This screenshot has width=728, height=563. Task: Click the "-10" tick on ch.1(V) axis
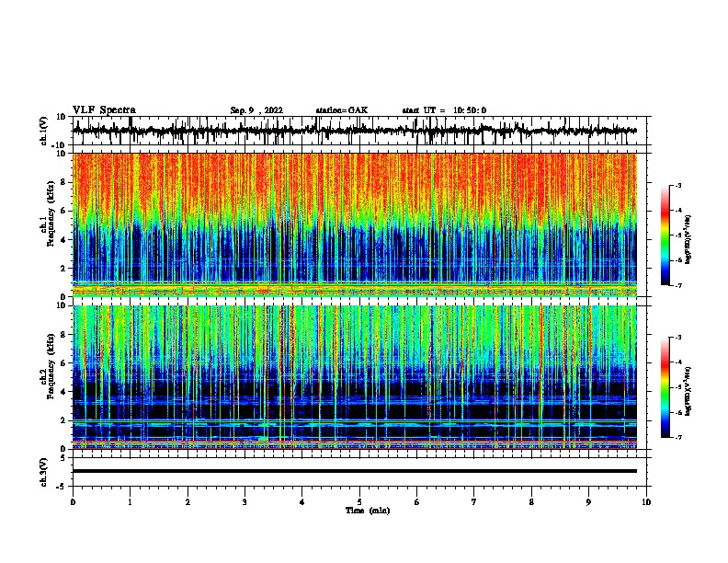60,145
